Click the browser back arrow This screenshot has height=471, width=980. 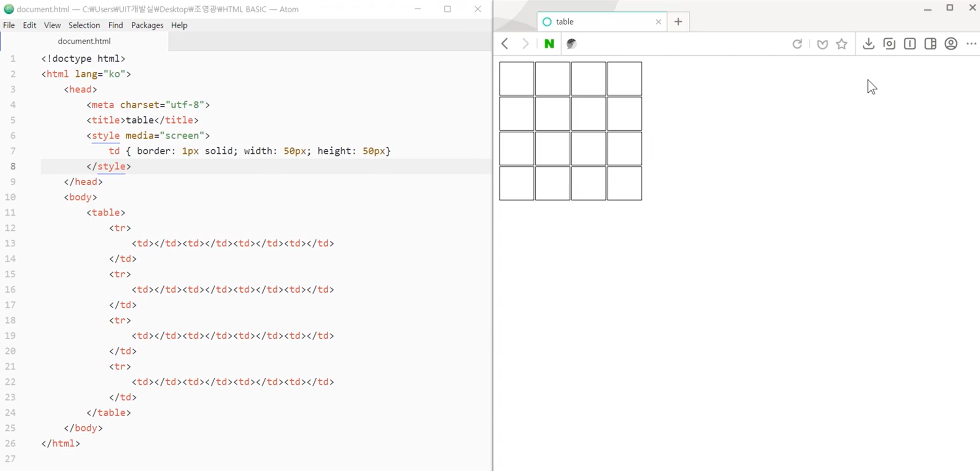505,44
